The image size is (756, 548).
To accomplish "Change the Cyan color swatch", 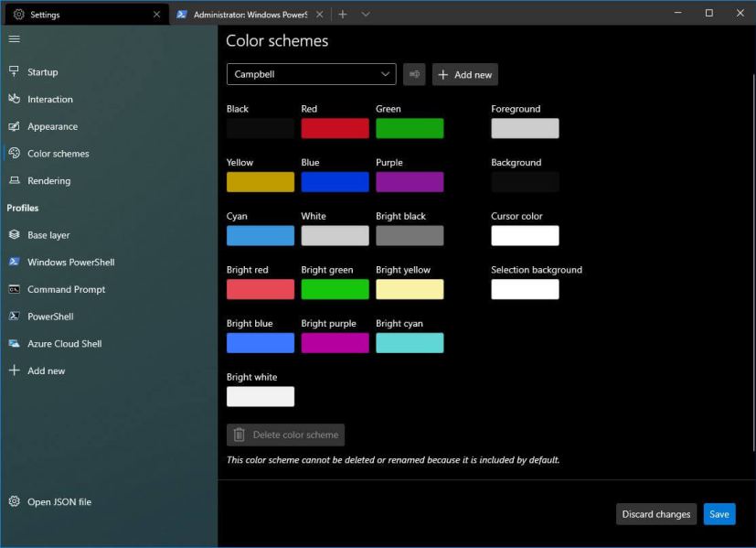I will (x=261, y=235).
